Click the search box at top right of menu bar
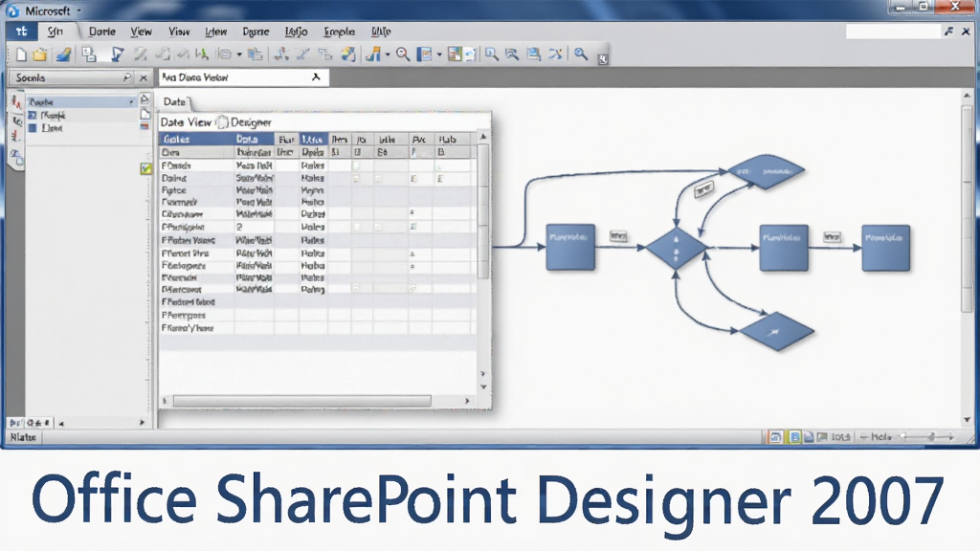This screenshot has width=980, height=551. [893, 32]
